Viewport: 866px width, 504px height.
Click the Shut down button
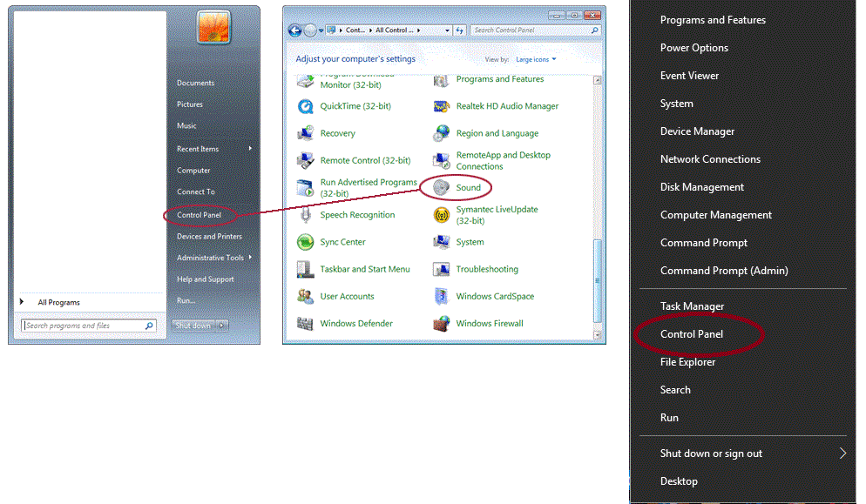click(193, 326)
